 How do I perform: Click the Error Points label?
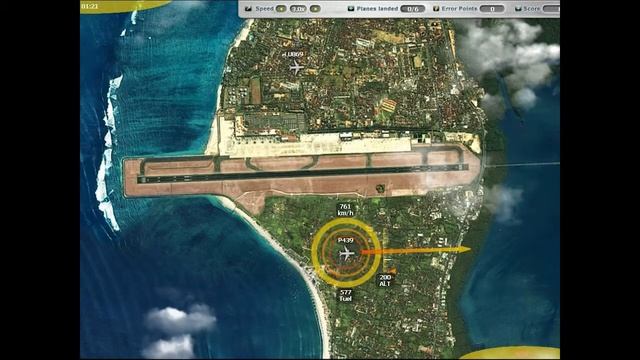(x=460, y=8)
